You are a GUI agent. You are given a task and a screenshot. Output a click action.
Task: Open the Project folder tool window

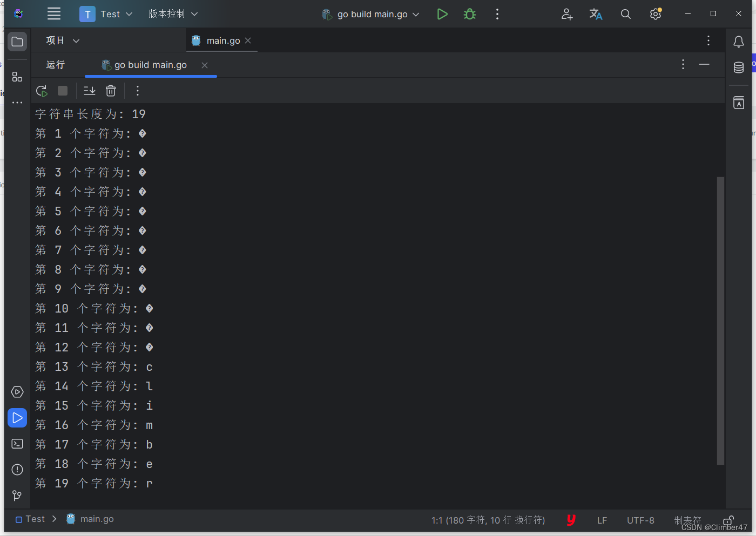tap(17, 42)
